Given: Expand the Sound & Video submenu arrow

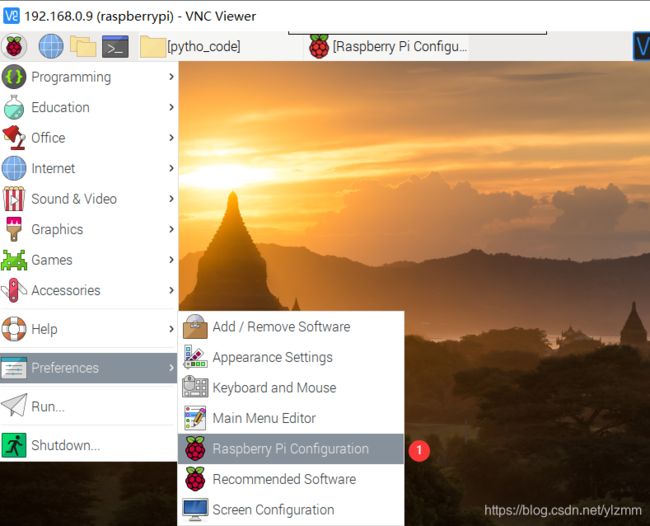Looking at the screenshot, I should pos(171,199).
